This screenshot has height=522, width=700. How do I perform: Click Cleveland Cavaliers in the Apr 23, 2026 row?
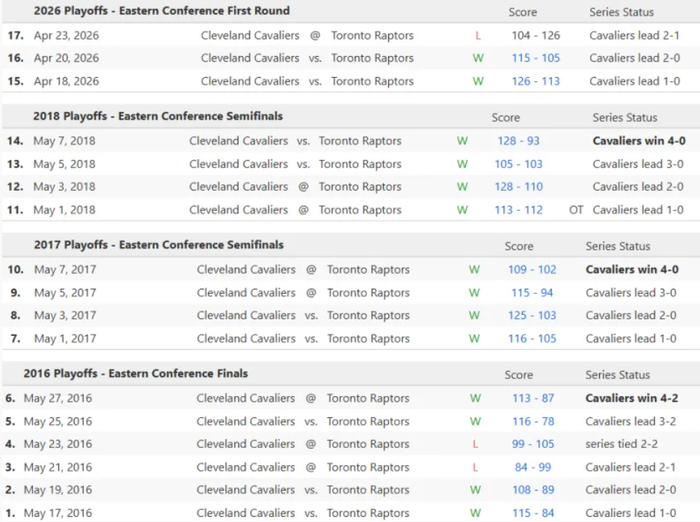point(250,35)
